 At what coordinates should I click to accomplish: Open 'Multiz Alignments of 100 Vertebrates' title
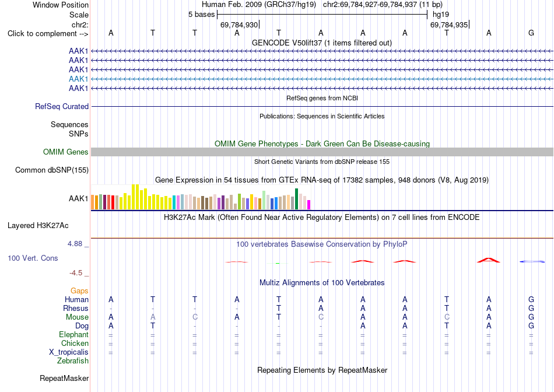click(x=322, y=282)
